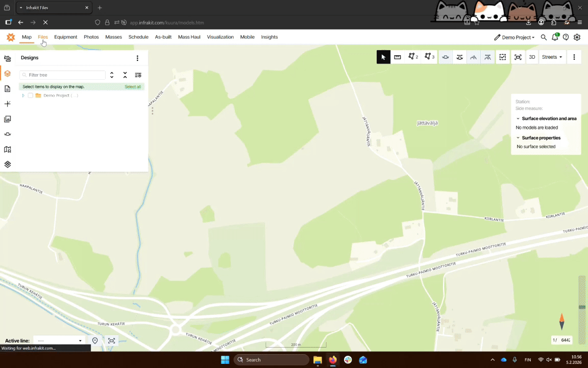Open the Schedule tab

[138, 37]
